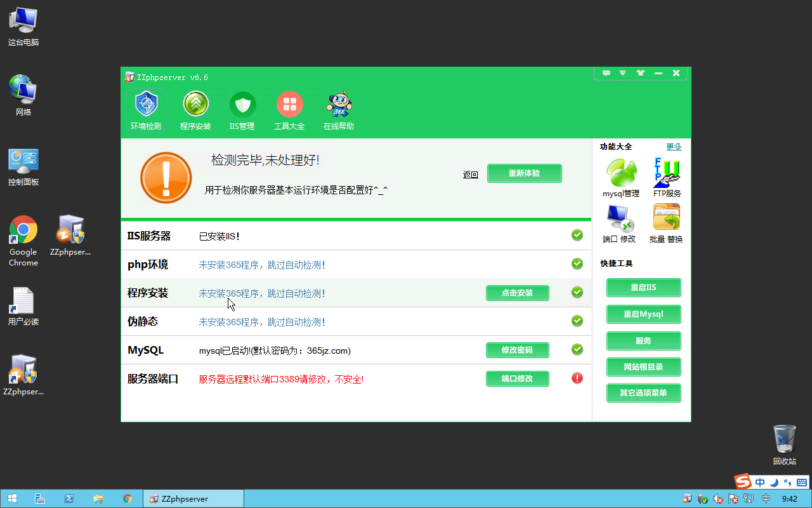Click the network tray icon

click(x=749, y=499)
